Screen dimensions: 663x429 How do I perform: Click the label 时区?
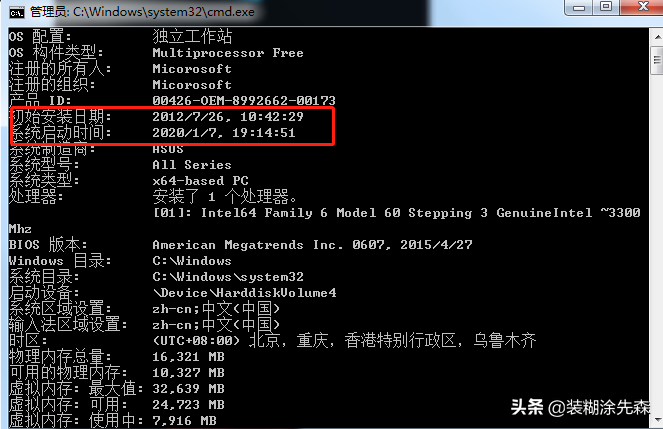point(28,341)
